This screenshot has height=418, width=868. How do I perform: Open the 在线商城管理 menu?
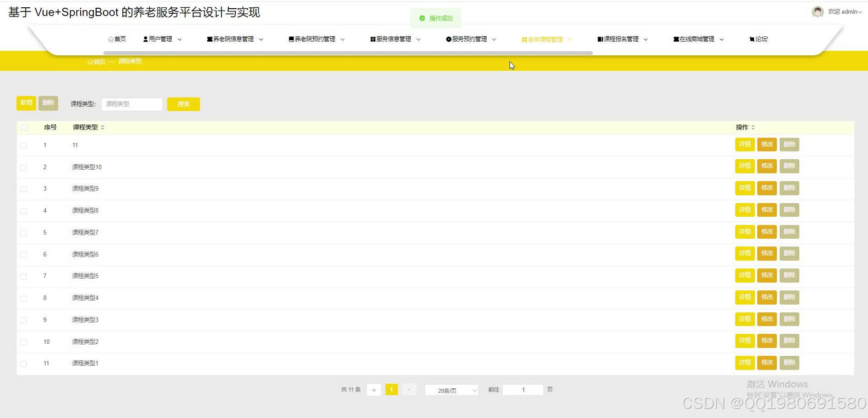694,39
